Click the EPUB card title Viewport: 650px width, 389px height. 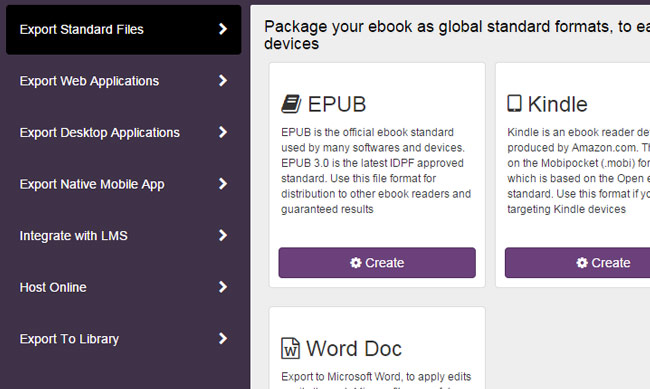tap(337, 104)
